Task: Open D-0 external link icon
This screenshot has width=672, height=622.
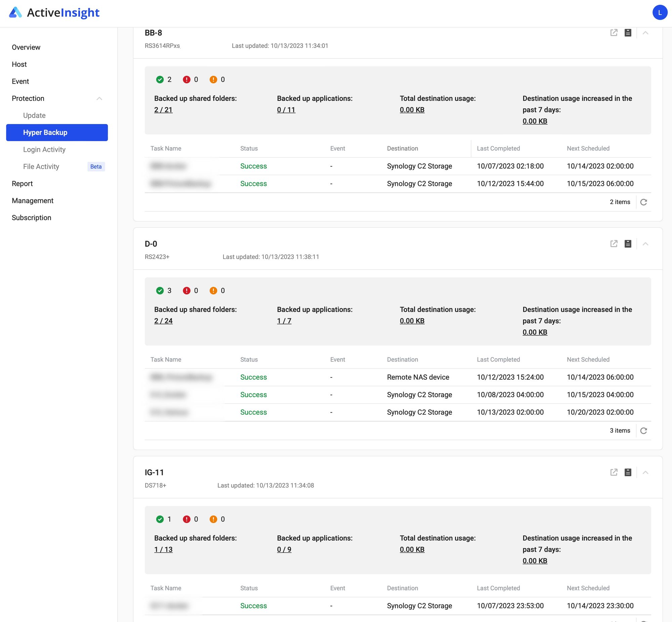Action: 614,244
